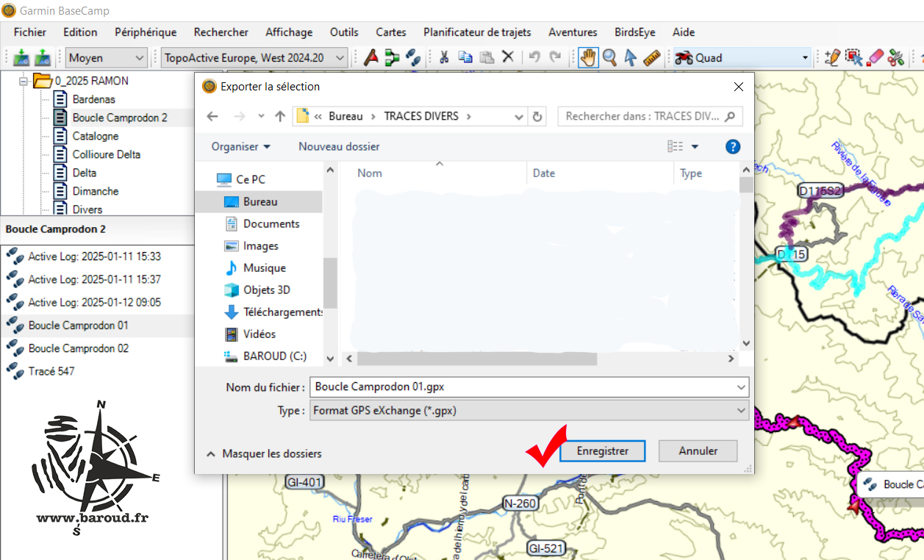
Task: Click the receive from device toolbar icon
Action: point(43,57)
